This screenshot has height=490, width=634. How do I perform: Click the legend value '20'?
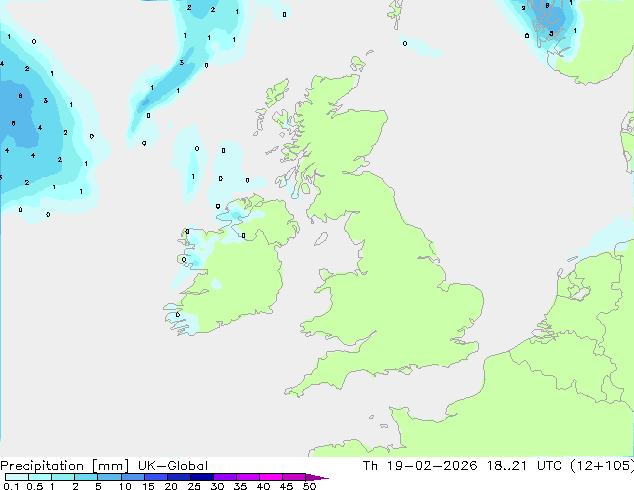point(171,486)
